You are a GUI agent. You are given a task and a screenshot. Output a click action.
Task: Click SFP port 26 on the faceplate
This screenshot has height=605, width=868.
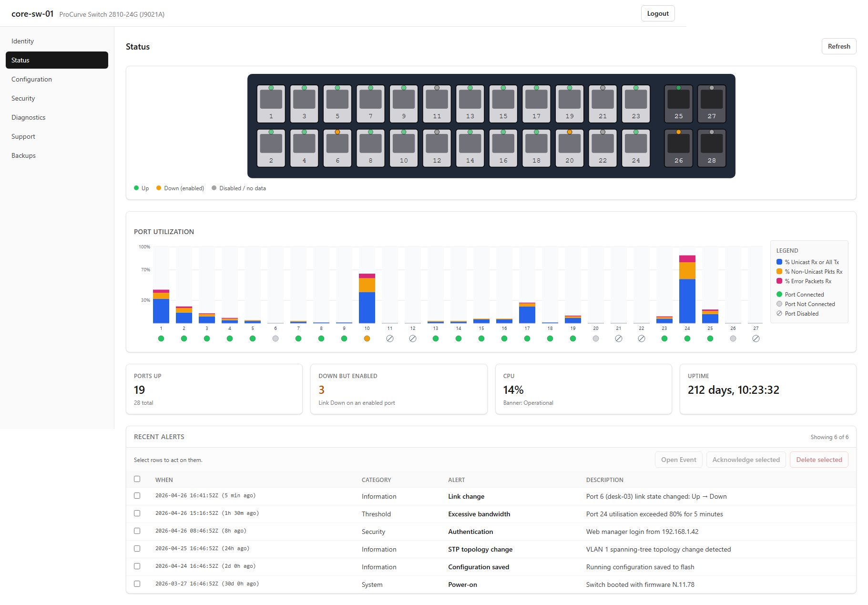point(679,148)
